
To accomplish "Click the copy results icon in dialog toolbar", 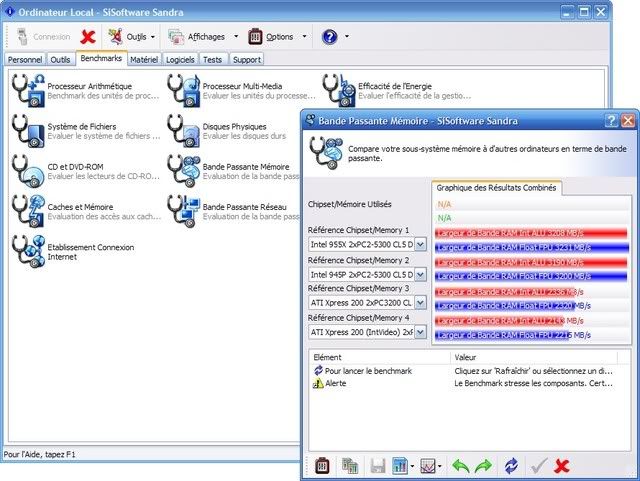I will (x=349, y=465).
